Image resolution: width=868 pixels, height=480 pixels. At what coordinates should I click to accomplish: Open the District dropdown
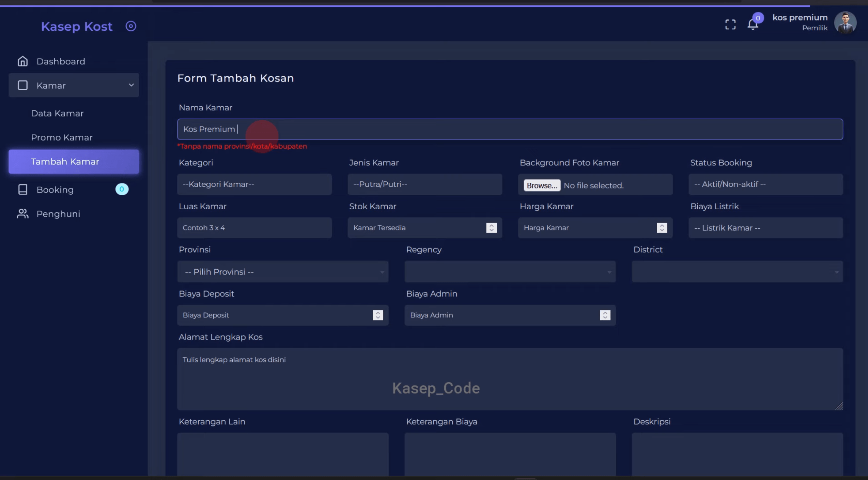coord(737,272)
